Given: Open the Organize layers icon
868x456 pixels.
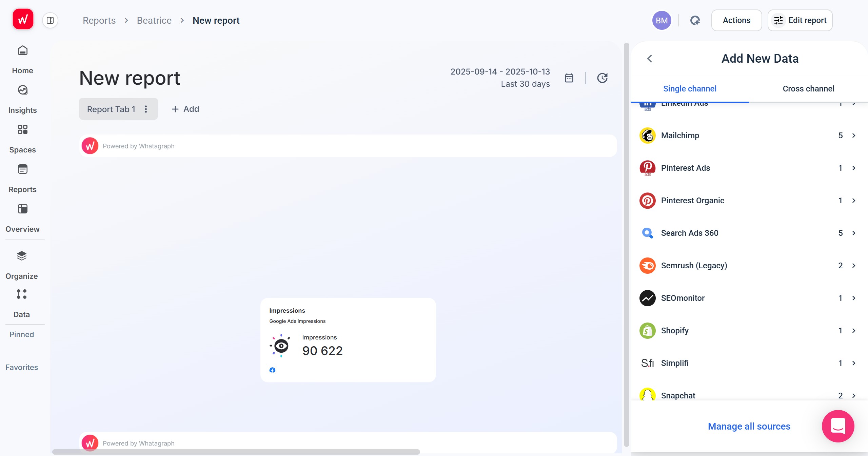Looking at the screenshot, I should 22,256.
